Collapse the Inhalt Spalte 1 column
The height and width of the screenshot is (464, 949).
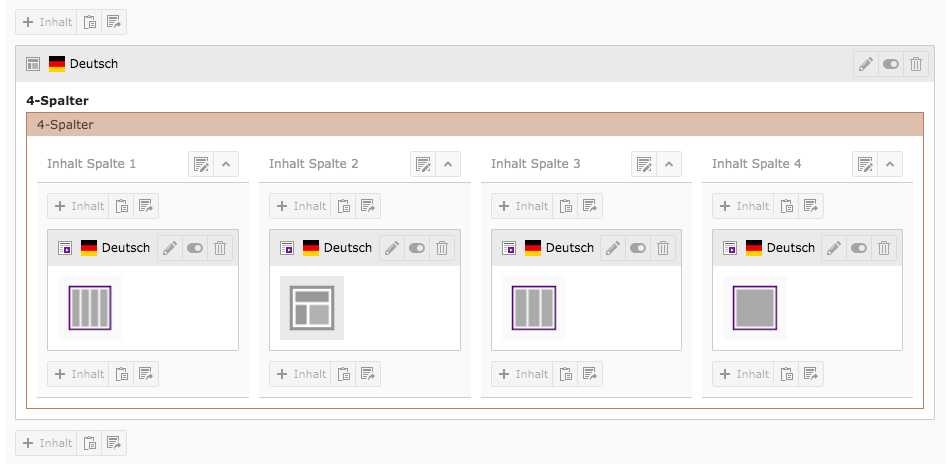[226, 164]
